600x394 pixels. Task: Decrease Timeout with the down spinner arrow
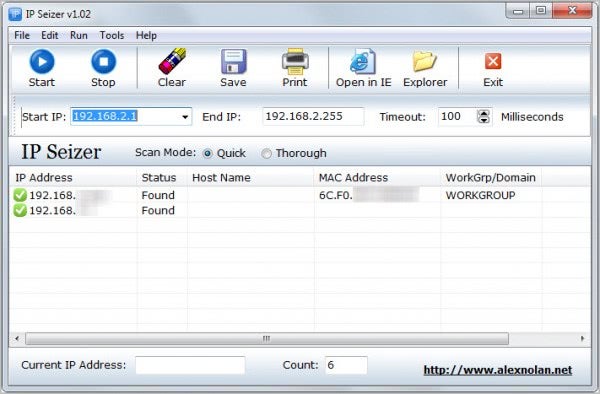484,120
